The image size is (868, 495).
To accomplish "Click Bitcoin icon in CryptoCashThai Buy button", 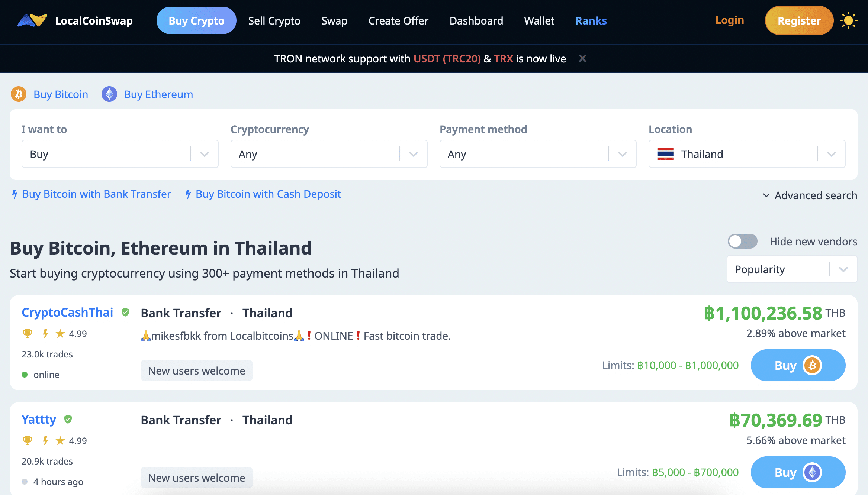I will pos(812,365).
